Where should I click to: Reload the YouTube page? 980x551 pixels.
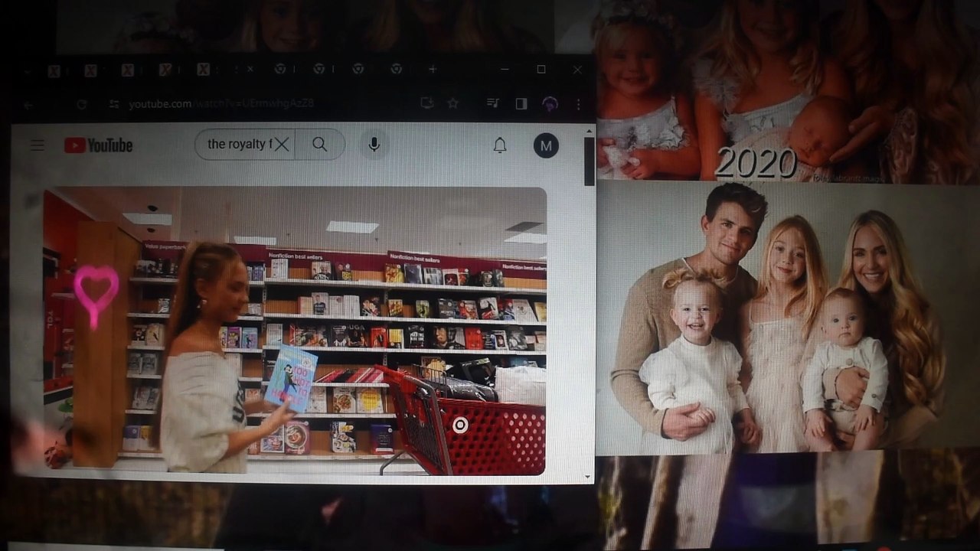tap(82, 104)
